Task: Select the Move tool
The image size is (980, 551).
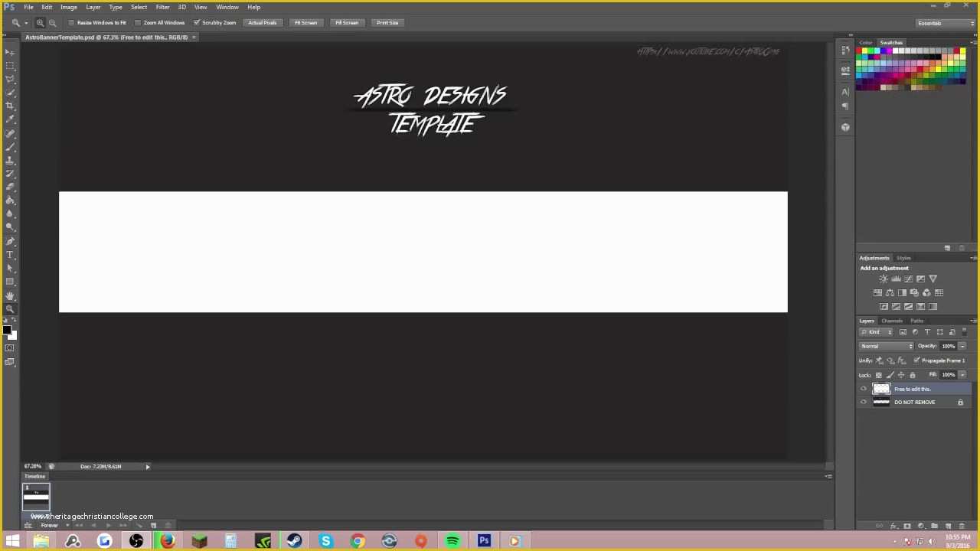Action: (x=10, y=52)
